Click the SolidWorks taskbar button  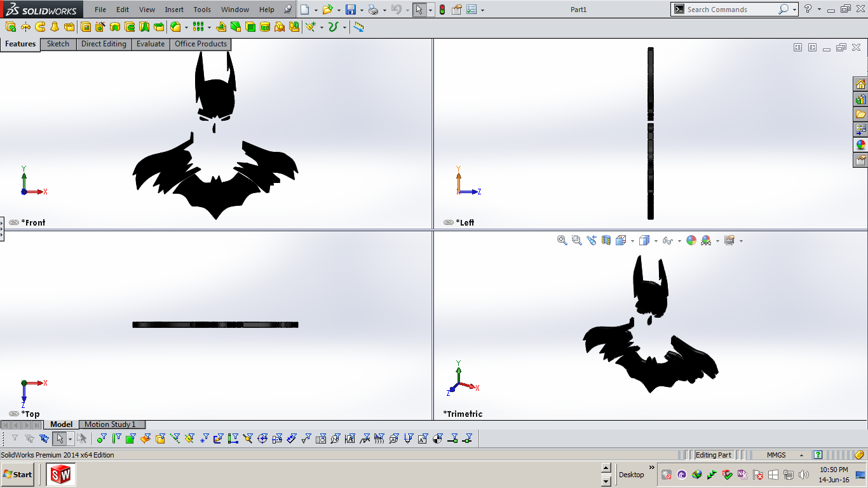(61, 475)
